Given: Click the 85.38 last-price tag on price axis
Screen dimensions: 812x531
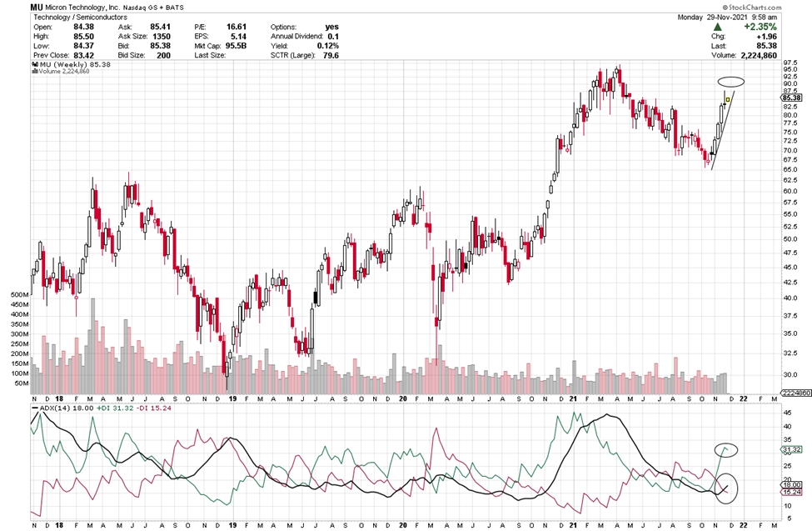Looking at the screenshot, I should tap(792, 98).
